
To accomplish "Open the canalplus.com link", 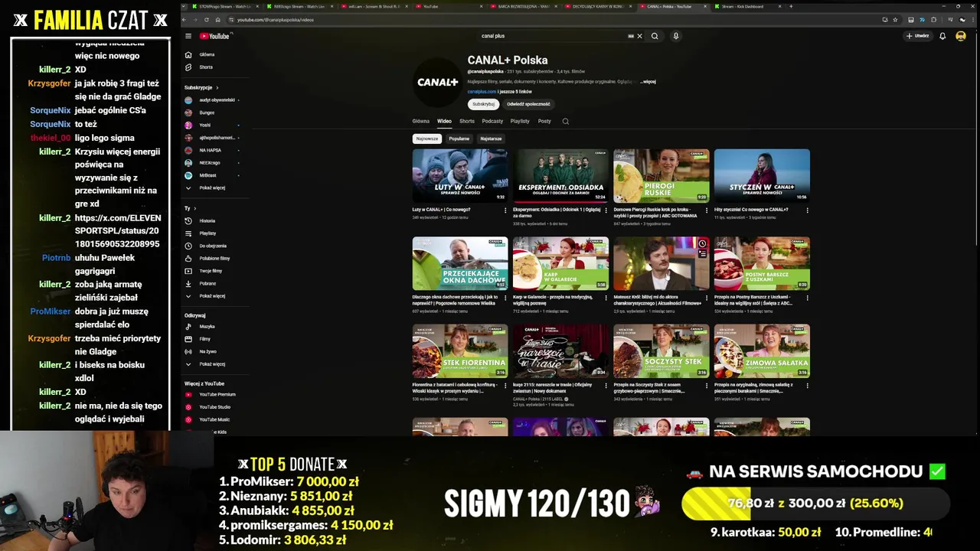I will coord(482,92).
